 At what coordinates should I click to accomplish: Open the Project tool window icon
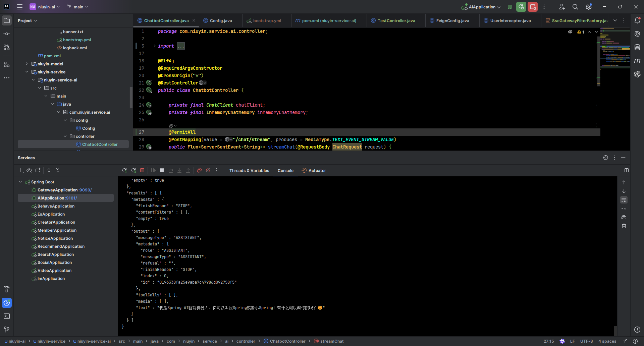(7, 20)
